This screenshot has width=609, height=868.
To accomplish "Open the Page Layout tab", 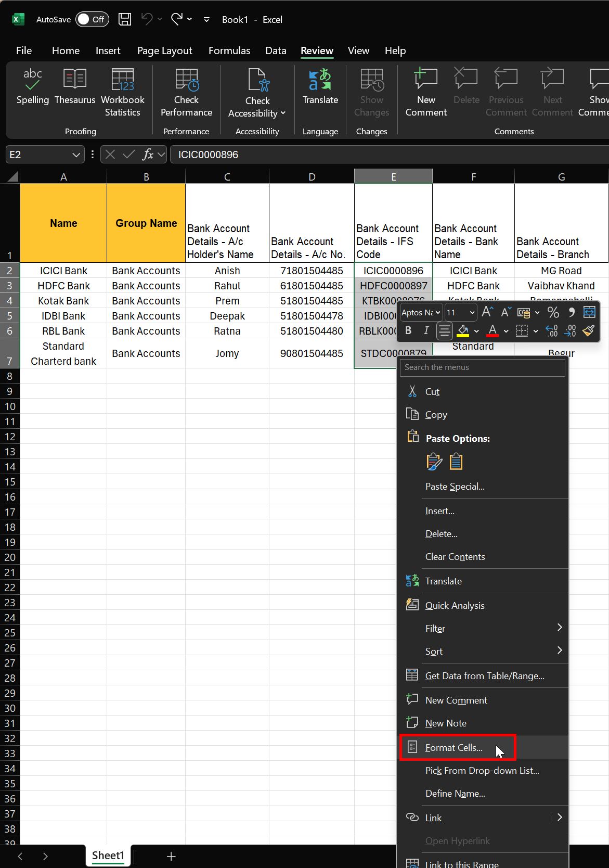I will click(164, 50).
